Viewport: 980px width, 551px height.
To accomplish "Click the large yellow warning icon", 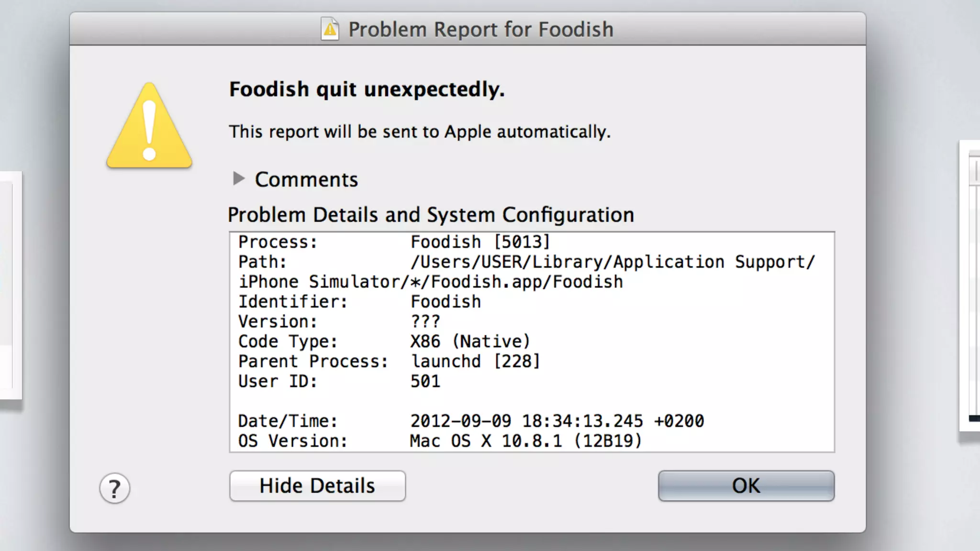I will pos(149,126).
